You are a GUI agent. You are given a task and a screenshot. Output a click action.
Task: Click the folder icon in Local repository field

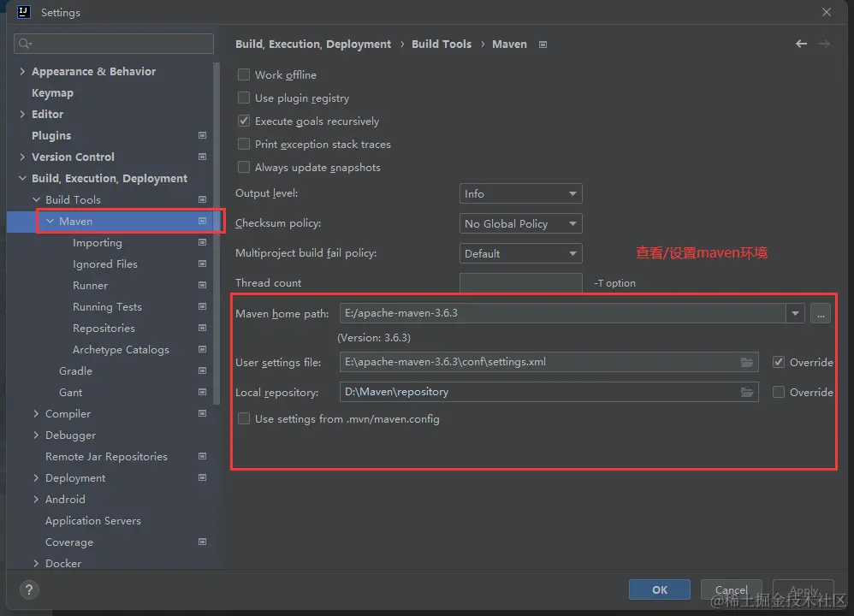click(747, 392)
